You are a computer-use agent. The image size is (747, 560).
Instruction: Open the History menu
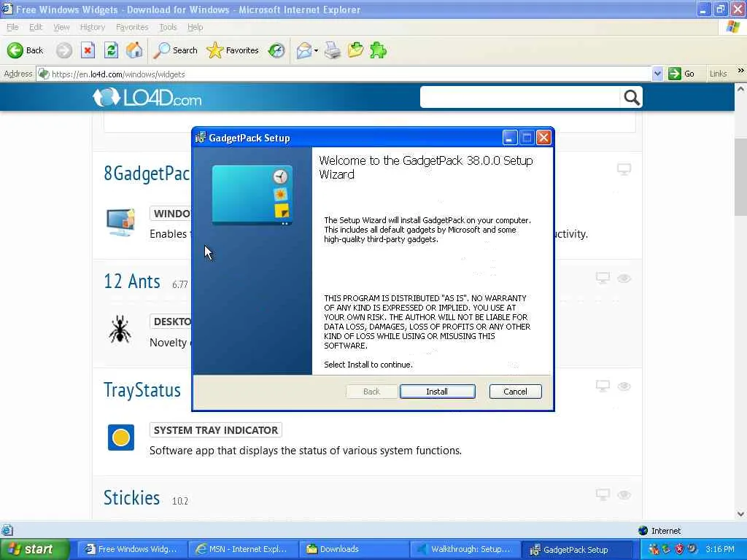pyautogui.click(x=93, y=27)
